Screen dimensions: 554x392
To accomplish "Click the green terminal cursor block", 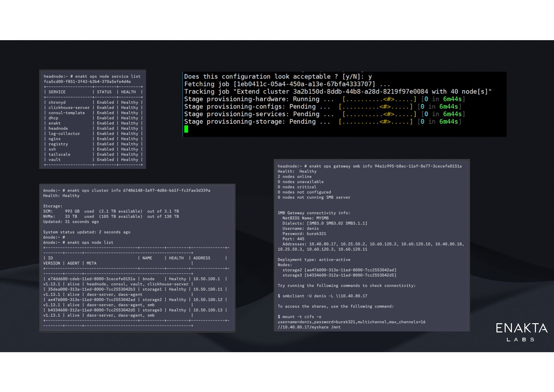I will point(186,129).
